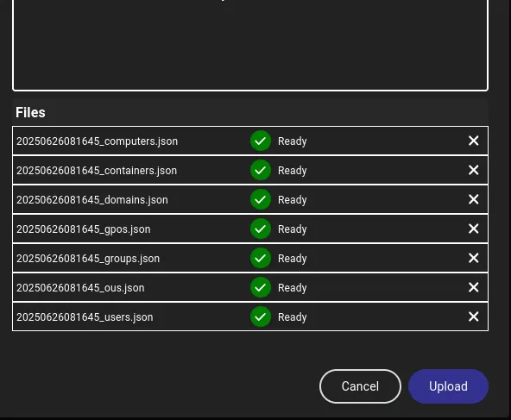Click the green checkmark for users.json
The width and height of the screenshot is (511, 420).
261,317
